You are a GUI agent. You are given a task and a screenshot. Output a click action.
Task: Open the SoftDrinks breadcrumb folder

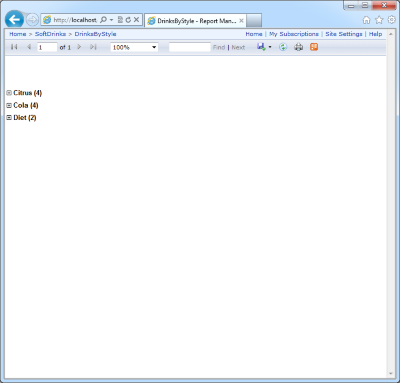50,34
